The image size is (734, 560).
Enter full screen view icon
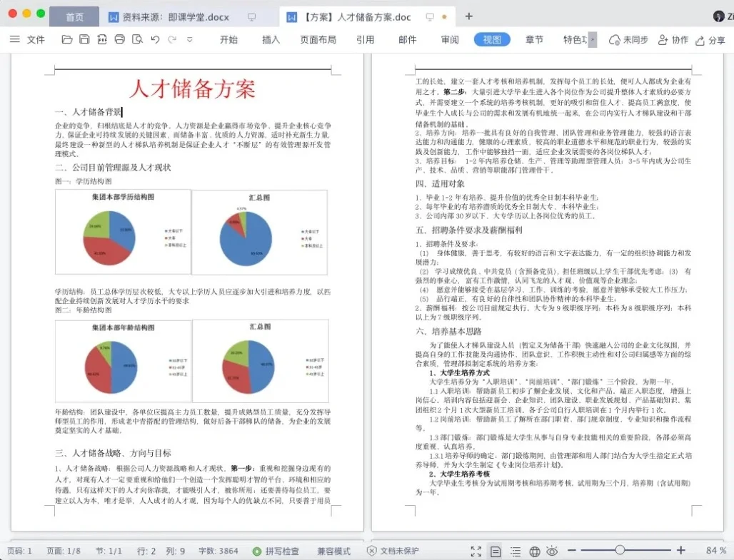point(476,551)
